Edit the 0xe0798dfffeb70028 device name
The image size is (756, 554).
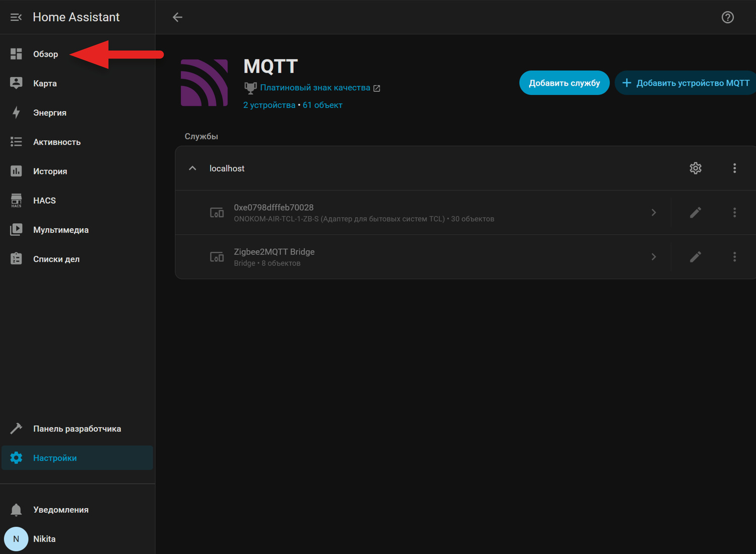[696, 213]
